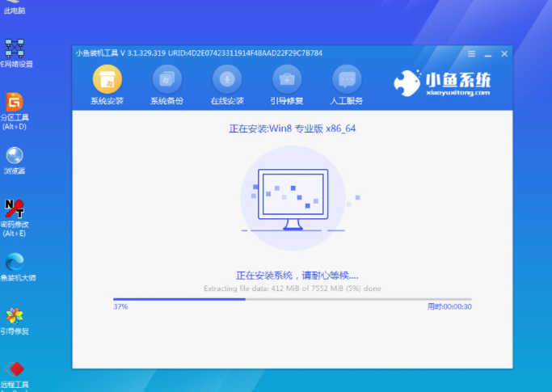Launch 密码修改 (Alt+E) desktop icon
This screenshot has height=392, width=552.
tap(15, 217)
